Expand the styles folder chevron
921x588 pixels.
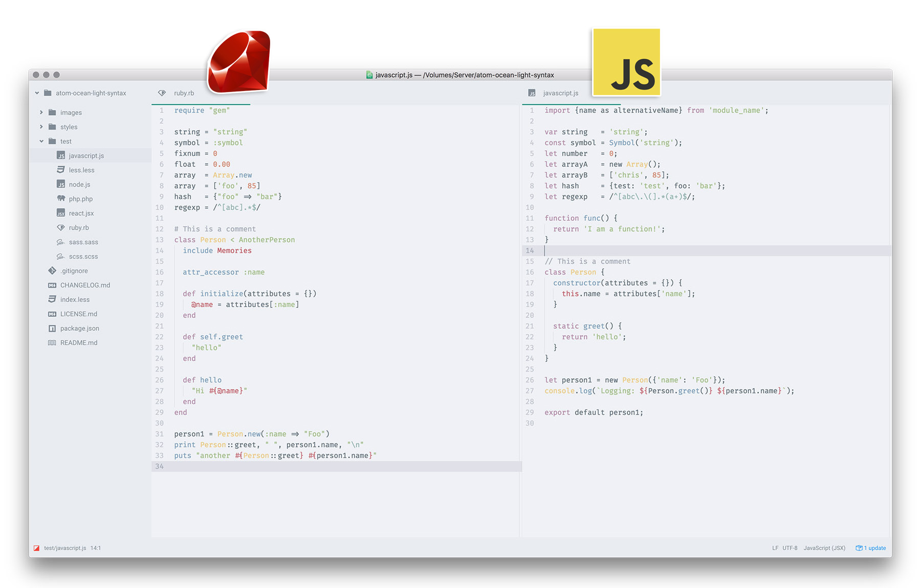(x=41, y=127)
